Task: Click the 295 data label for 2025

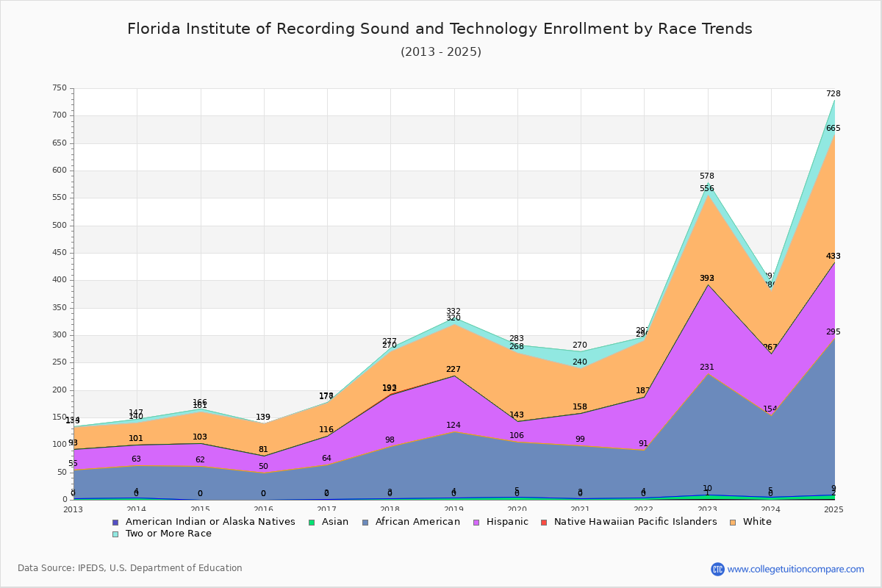Action: [833, 331]
